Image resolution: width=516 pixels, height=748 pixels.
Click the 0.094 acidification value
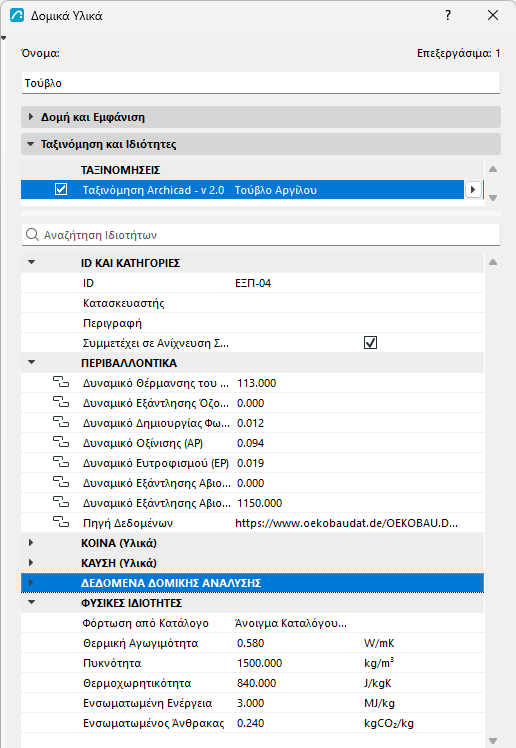pos(250,443)
